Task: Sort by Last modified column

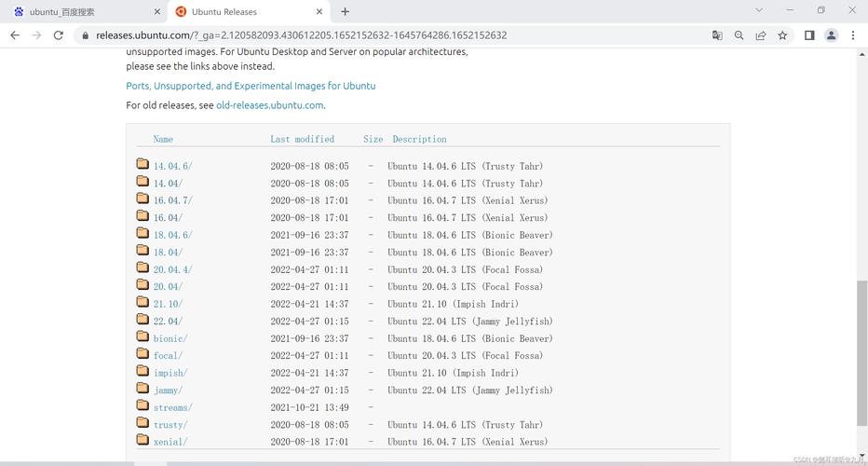Action: click(x=303, y=139)
